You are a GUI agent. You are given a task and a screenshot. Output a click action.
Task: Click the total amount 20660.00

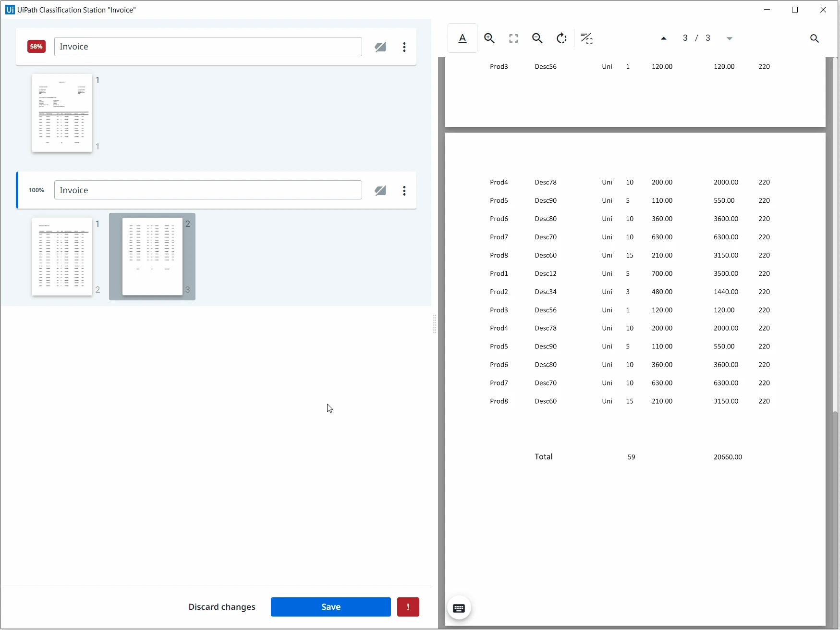(728, 457)
